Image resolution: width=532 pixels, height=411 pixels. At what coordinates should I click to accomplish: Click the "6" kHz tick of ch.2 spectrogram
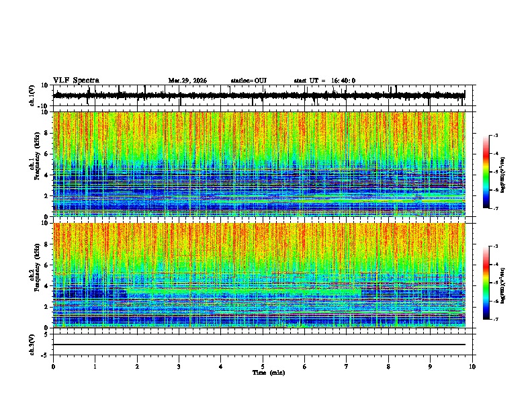tap(46, 265)
